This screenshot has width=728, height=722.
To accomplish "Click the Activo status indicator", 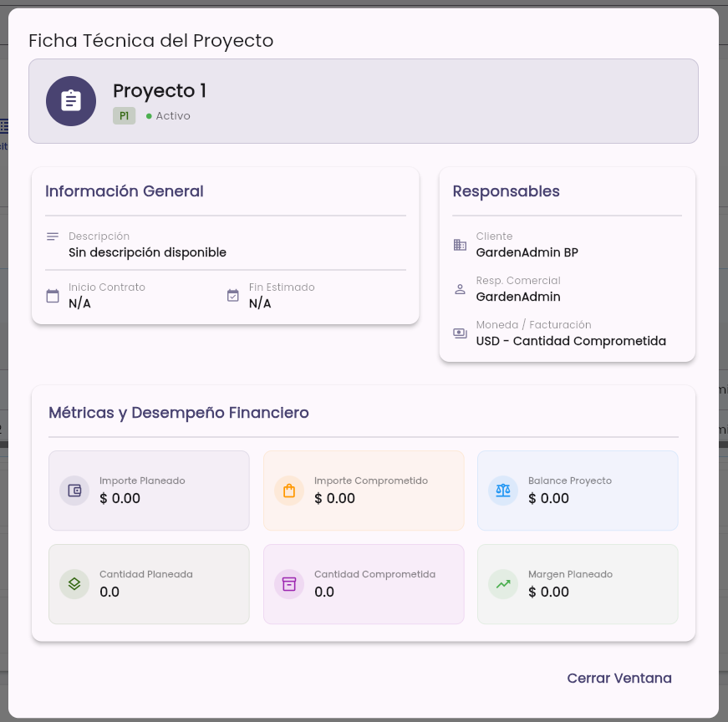I will click(168, 115).
